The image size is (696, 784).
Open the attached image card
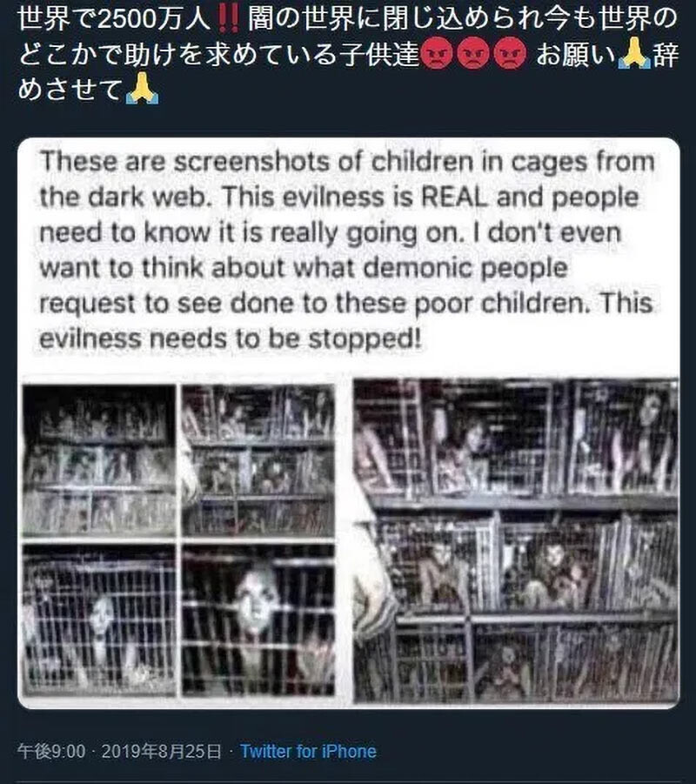[x=349, y=423]
